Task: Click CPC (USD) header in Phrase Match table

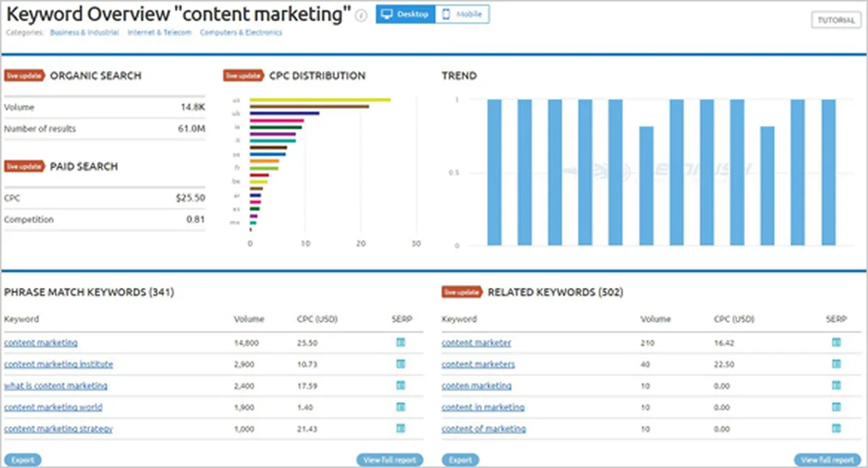Action: pos(317,319)
